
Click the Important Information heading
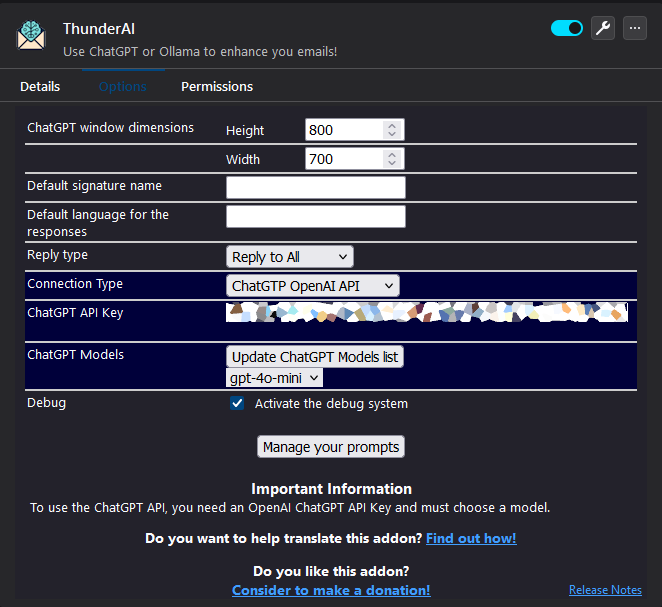[x=331, y=489]
